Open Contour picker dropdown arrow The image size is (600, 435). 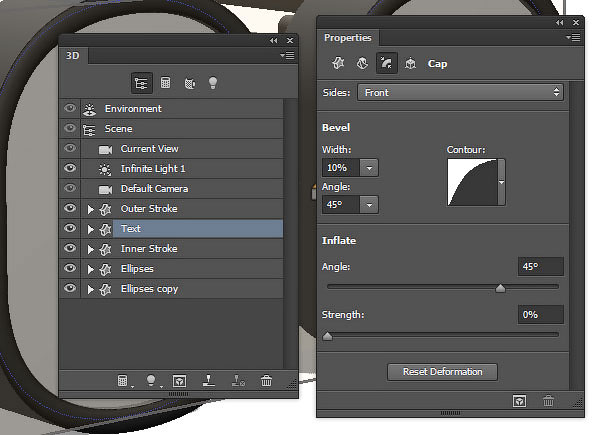coord(501,182)
